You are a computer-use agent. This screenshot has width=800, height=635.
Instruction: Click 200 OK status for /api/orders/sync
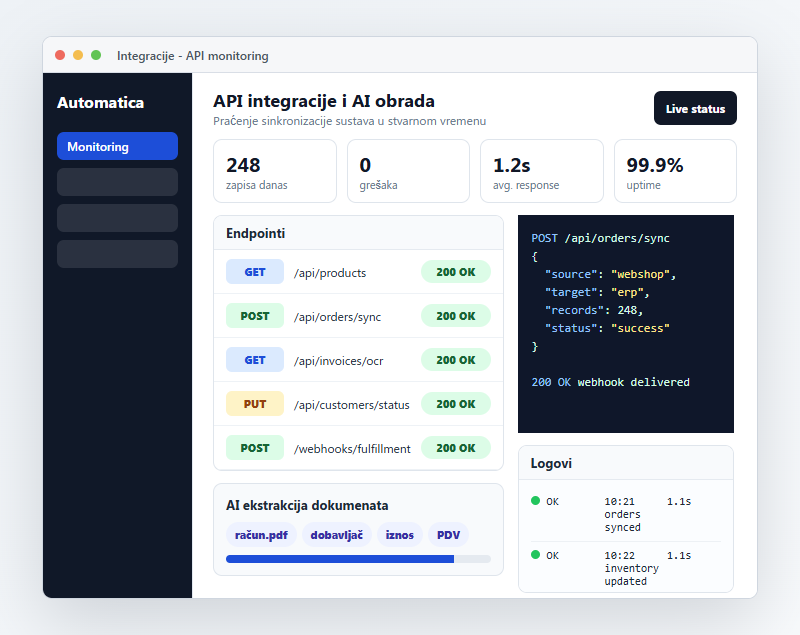pos(456,316)
